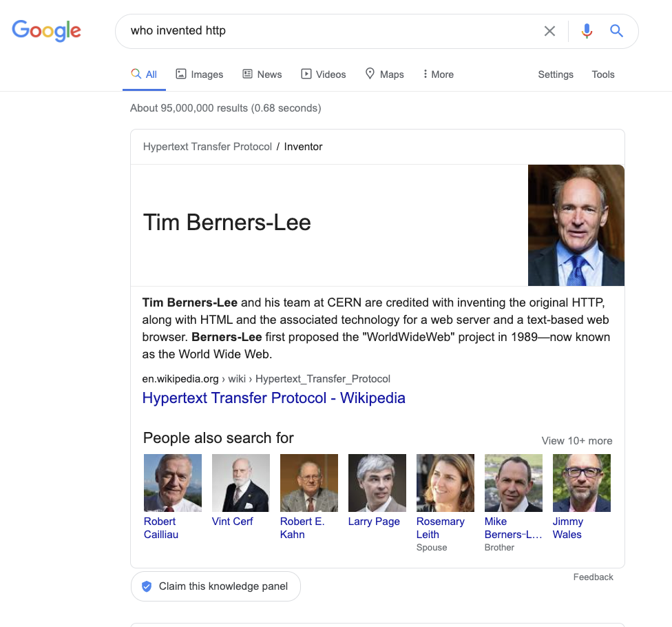672x627 pixels.
Task: Start voice search with the microphone icon
Action: [x=587, y=31]
